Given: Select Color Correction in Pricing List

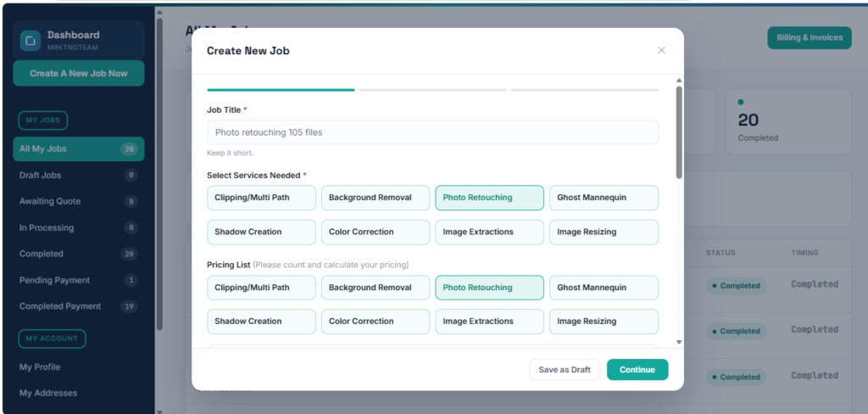Looking at the screenshot, I should point(376,322).
